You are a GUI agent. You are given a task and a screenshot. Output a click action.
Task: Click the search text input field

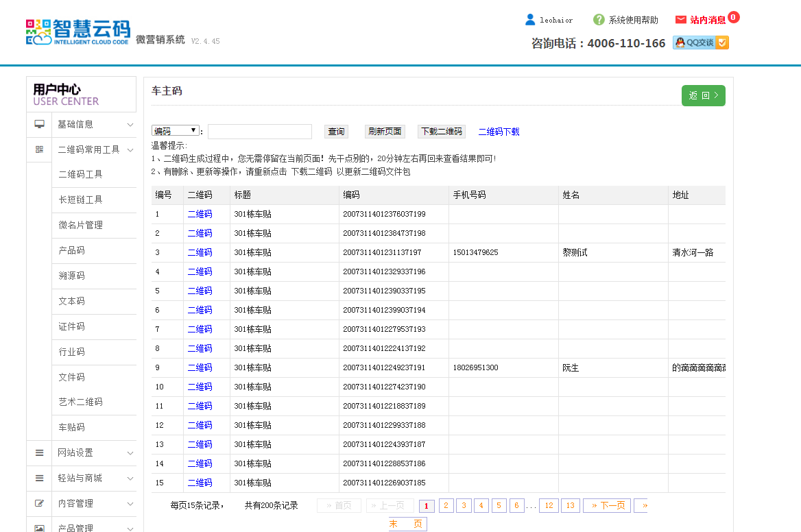260,132
